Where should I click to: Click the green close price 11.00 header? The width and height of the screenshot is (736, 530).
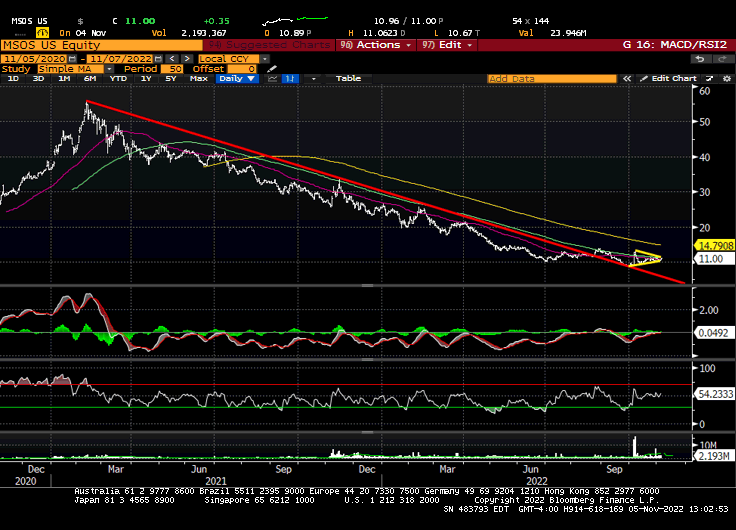[x=140, y=21]
